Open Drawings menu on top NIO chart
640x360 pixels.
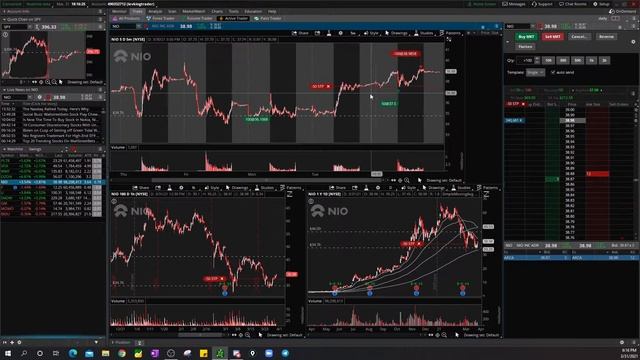click(x=396, y=33)
